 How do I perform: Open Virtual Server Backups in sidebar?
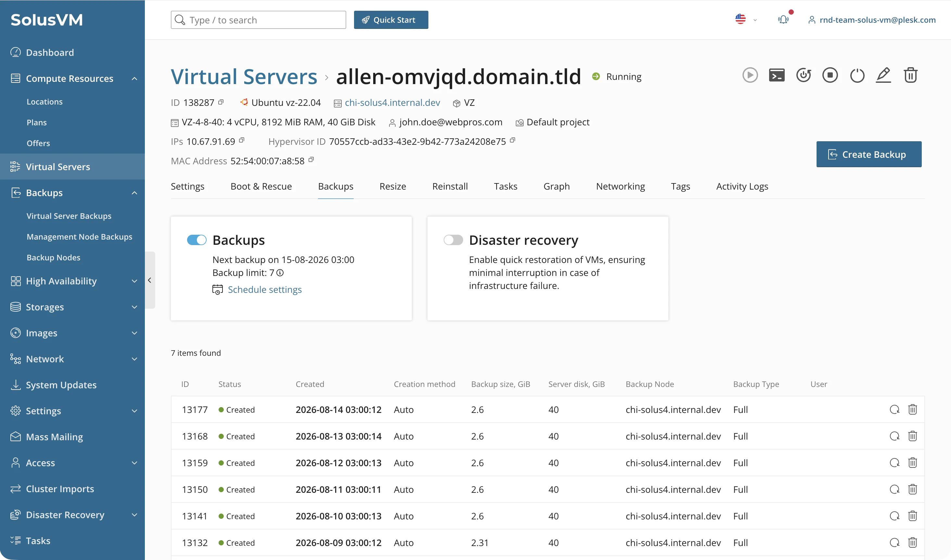click(69, 216)
